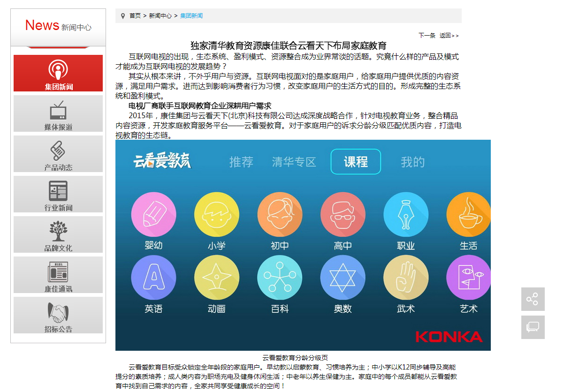Select the 职业 pen nib icon
Screen dimensions: 564x392
coord(406,214)
